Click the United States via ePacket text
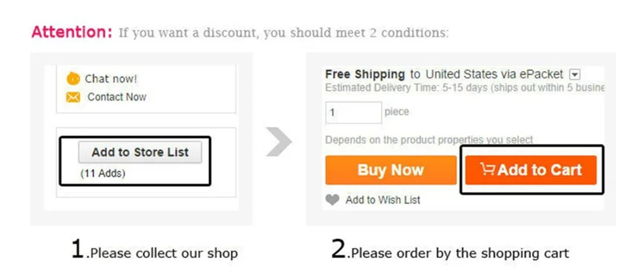This screenshot has height=278, width=644. point(494,75)
